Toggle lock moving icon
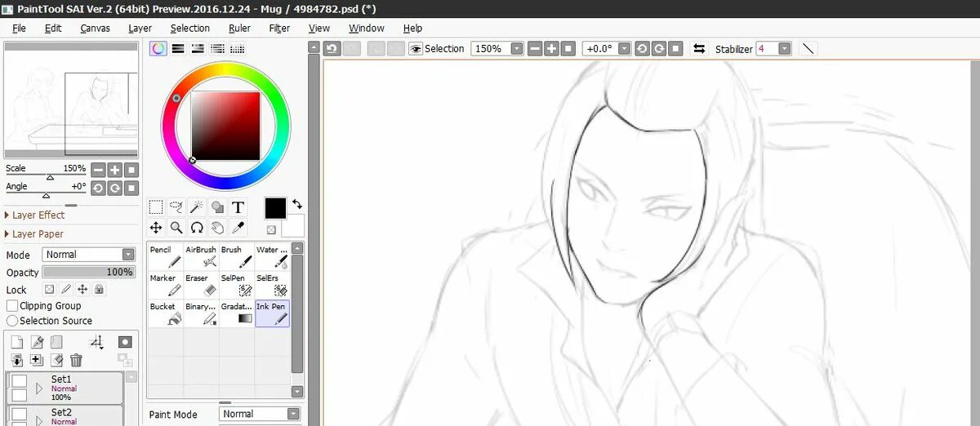This screenshot has width=980, height=426. (82, 289)
